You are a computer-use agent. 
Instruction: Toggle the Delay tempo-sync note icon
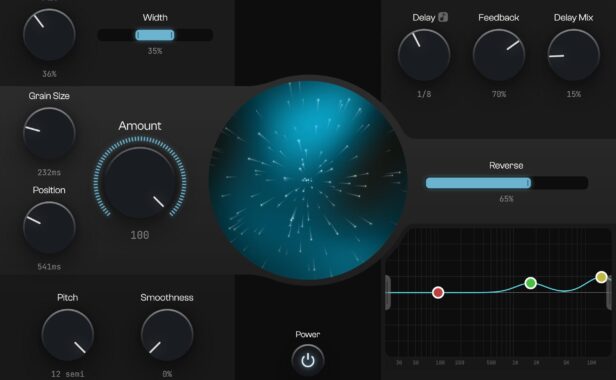(443, 17)
